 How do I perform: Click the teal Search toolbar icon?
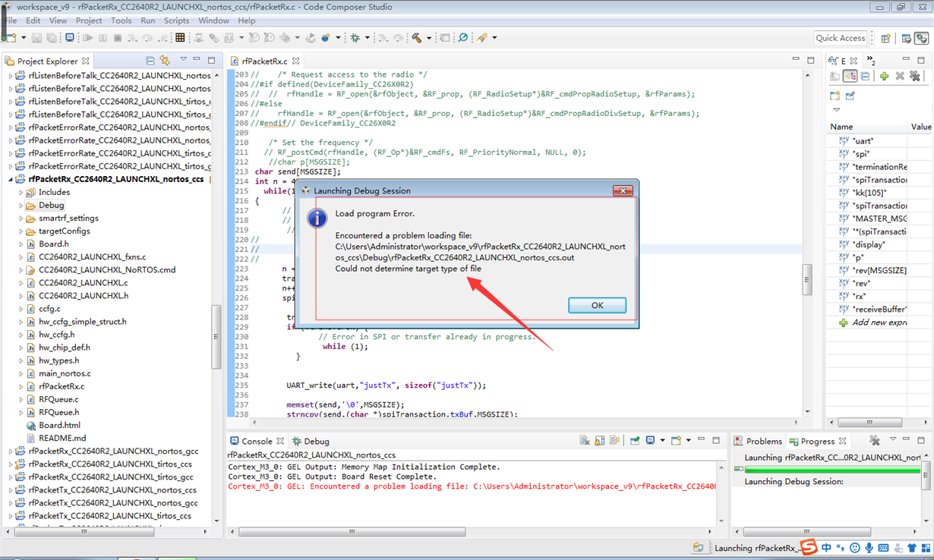(462, 38)
